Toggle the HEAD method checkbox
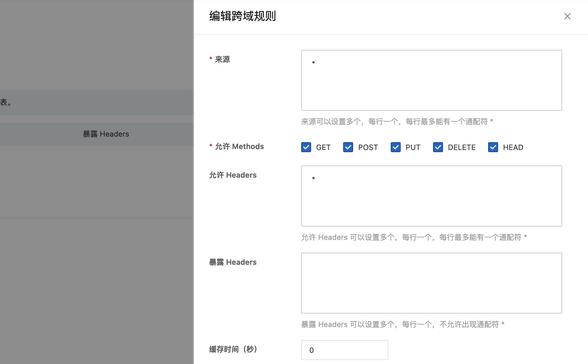Image resolution: width=588 pixels, height=364 pixels. tap(493, 147)
